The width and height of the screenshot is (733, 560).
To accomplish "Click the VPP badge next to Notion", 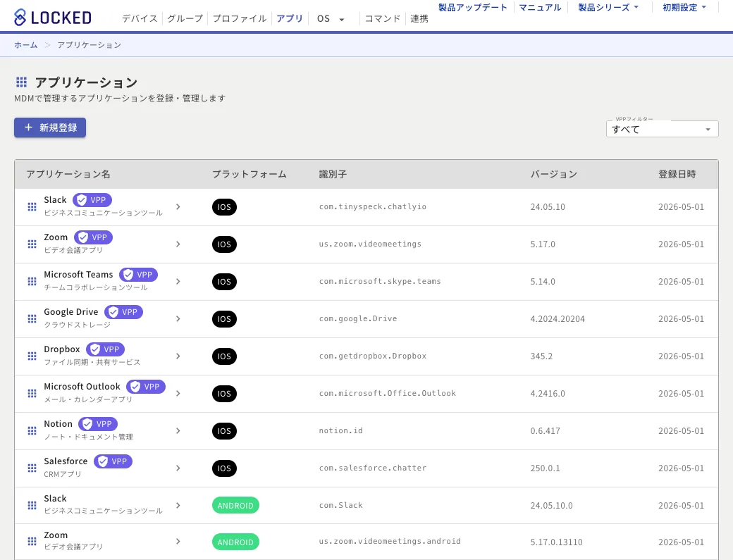I will coord(98,424).
